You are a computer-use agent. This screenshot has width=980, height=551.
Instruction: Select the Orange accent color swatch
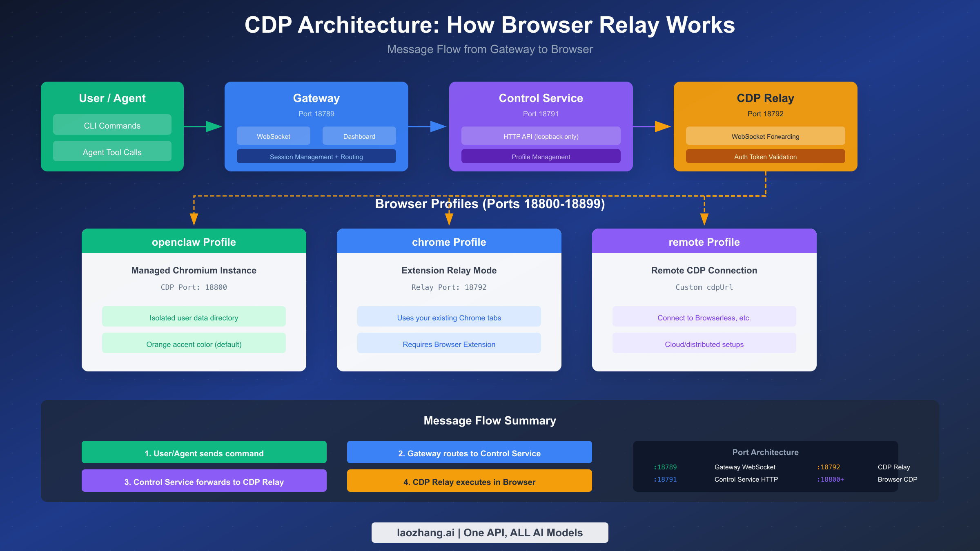194,344
